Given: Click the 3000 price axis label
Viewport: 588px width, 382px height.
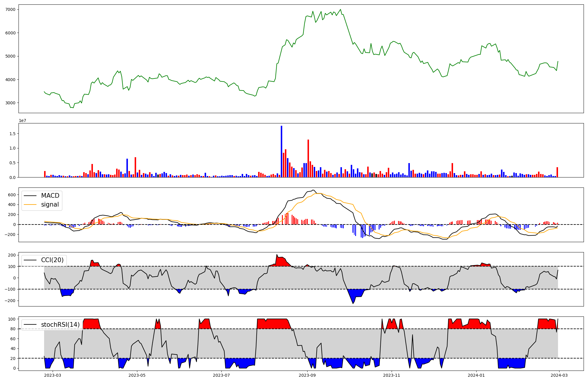Looking at the screenshot, I should [10, 103].
